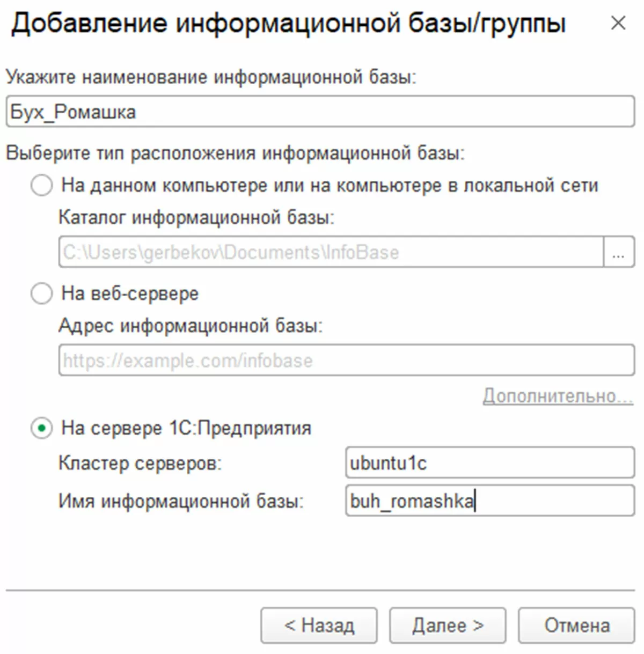Click the web address field with https://example.com/infobase
This screenshot has width=644, height=654.
coord(346,360)
